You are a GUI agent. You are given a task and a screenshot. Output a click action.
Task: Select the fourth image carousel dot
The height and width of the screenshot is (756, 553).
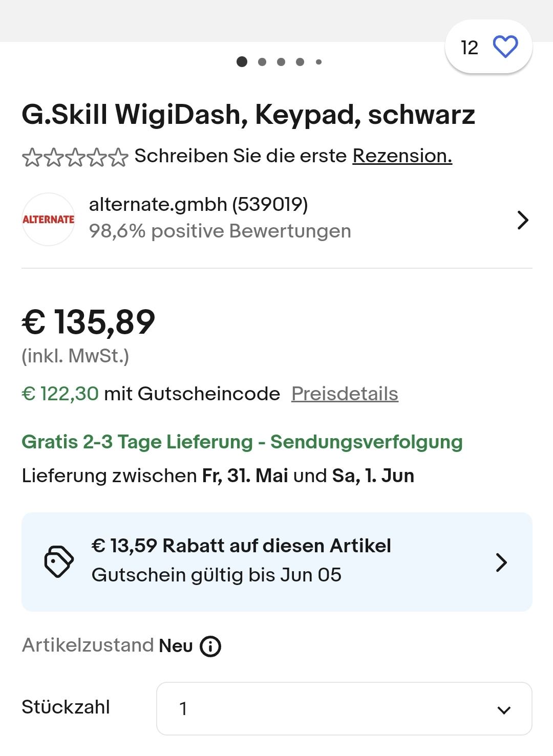tap(300, 62)
